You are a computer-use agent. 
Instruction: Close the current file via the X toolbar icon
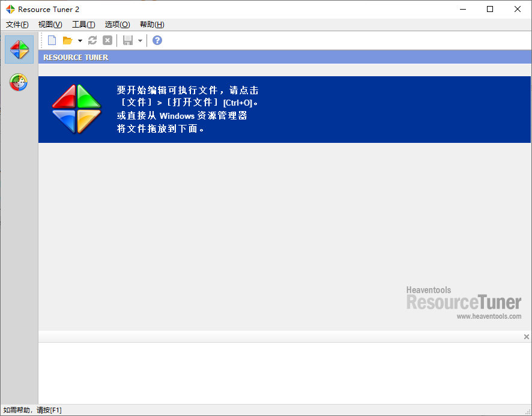pos(107,40)
